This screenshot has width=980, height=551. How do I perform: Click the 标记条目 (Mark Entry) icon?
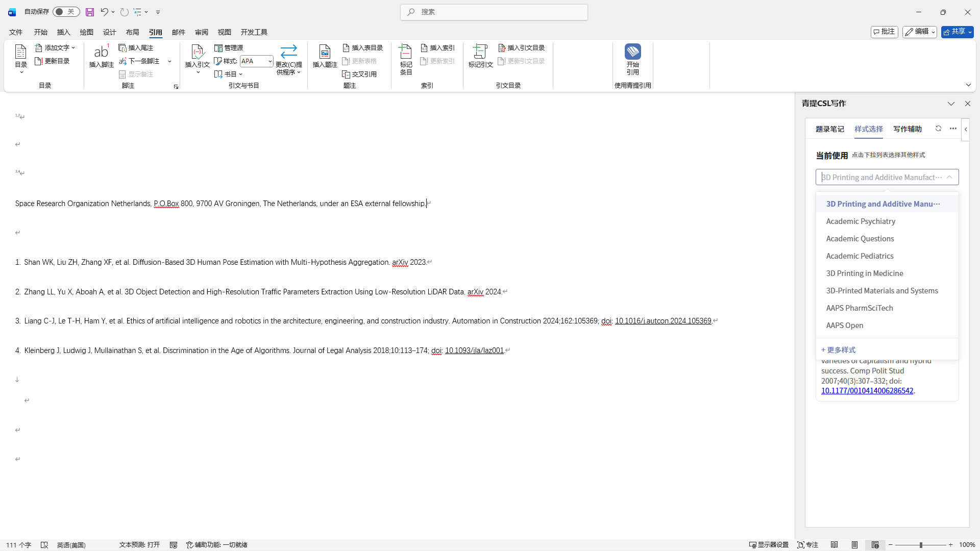tap(405, 52)
